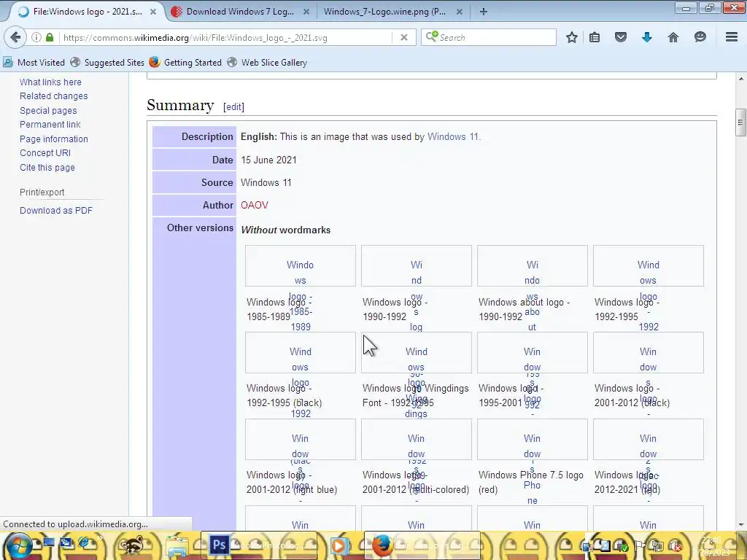The width and height of the screenshot is (747, 560).
Task: Close the Windows_7-Logo.wine.png tab
Action: coord(460,12)
